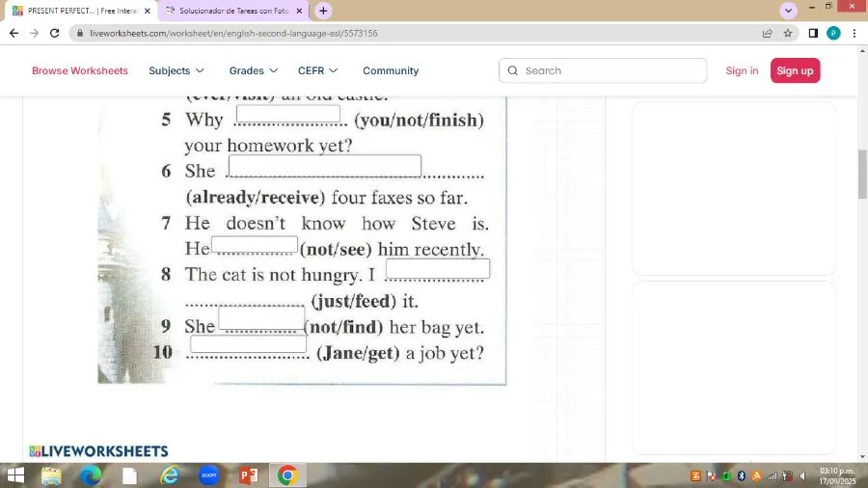Viewport: 868px width, 488px height.
Task: Expand the Grades menu
Action: point(254,70)
